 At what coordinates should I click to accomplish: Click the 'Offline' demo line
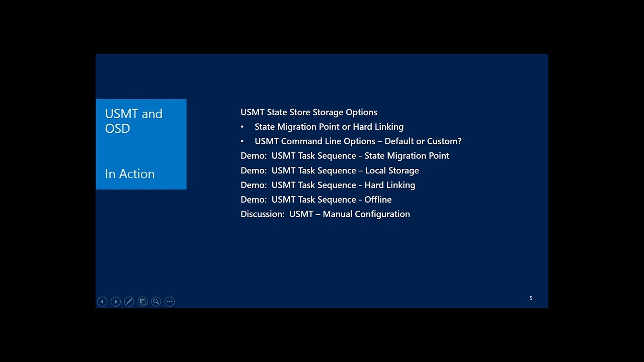point(316,200)
